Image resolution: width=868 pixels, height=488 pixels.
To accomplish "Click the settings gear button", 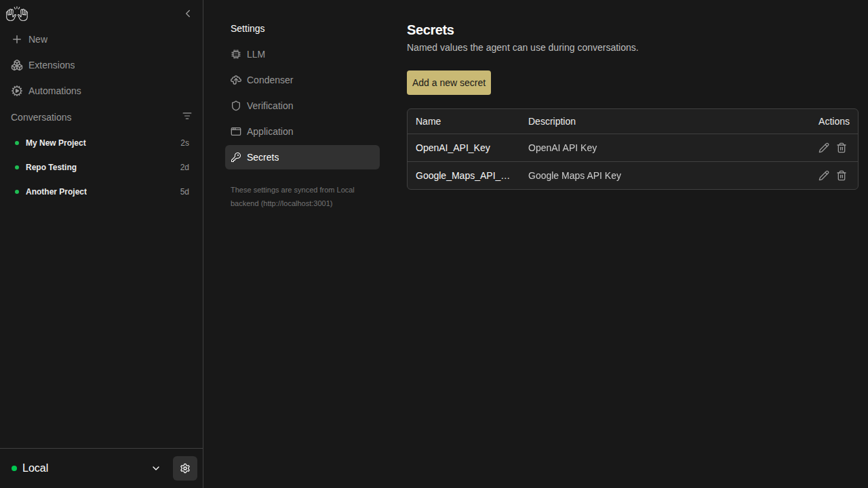I will point(185,468).
